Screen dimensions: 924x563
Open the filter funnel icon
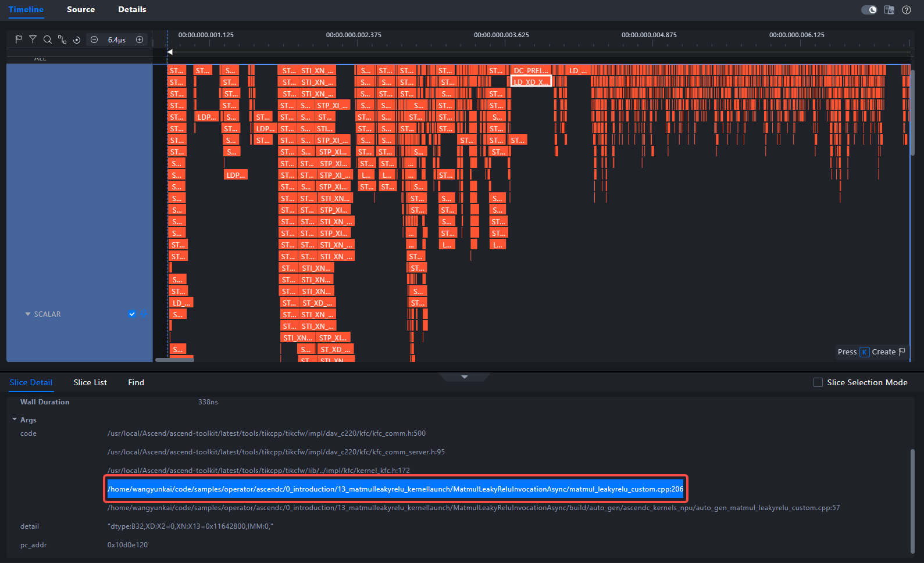tap(33, 40)
